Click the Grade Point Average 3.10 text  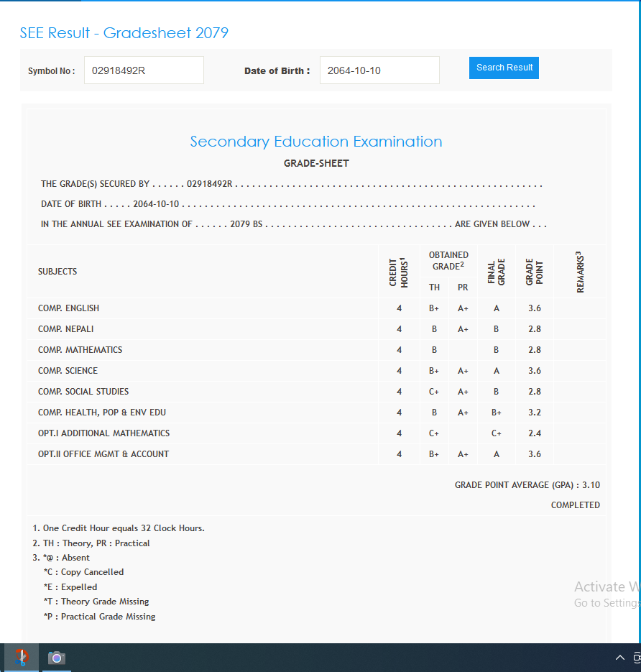click(527, 485)
